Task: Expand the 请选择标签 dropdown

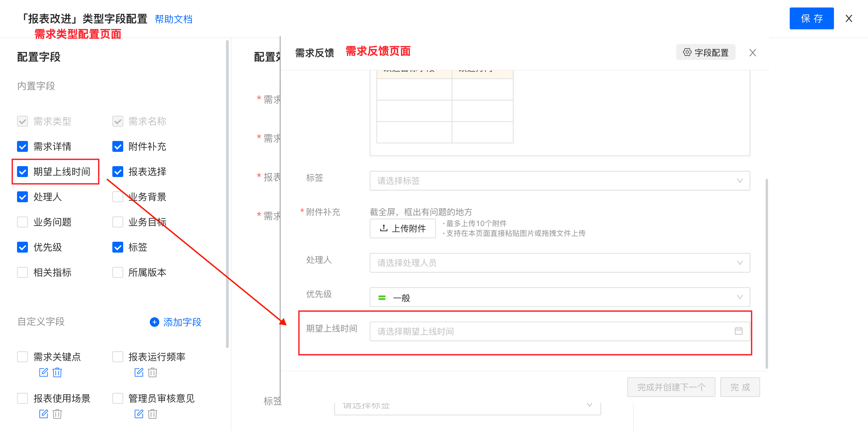Action: pyautogui.click(x=559, y=180)
